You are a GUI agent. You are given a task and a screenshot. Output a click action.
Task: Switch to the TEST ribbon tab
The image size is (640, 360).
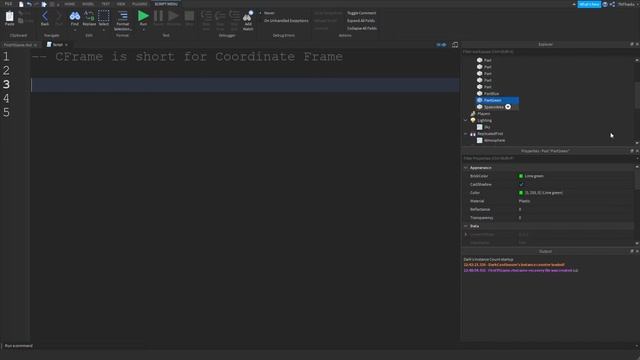[x=105, y=4]
